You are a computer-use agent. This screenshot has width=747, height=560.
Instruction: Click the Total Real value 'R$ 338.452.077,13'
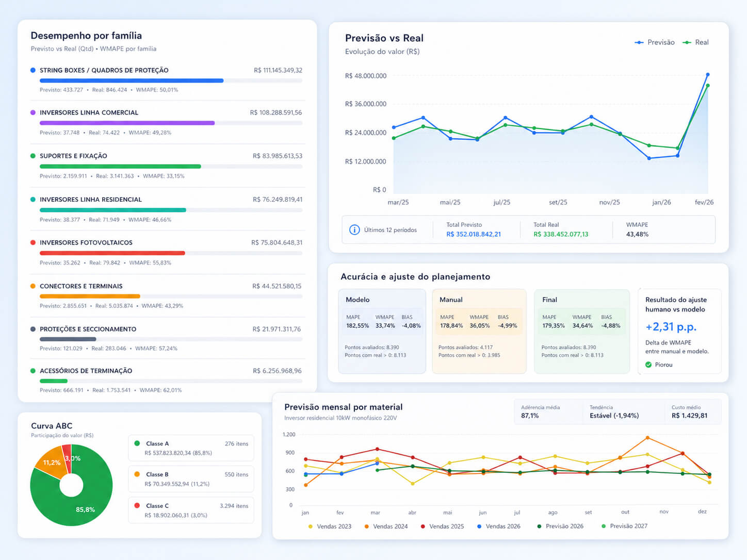561,234
